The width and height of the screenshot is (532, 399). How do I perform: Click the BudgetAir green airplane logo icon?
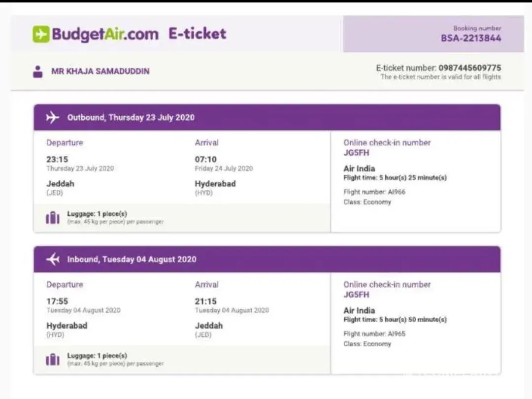41,34
